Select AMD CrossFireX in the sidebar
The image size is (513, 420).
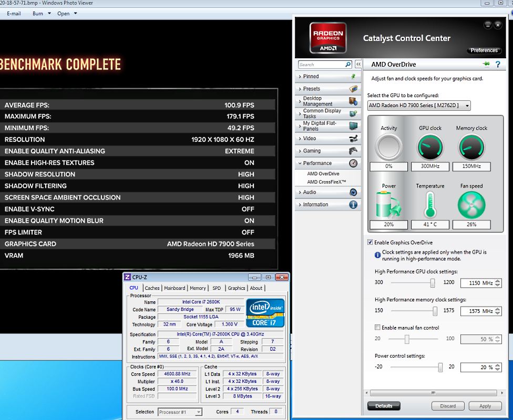click(326, 182)
